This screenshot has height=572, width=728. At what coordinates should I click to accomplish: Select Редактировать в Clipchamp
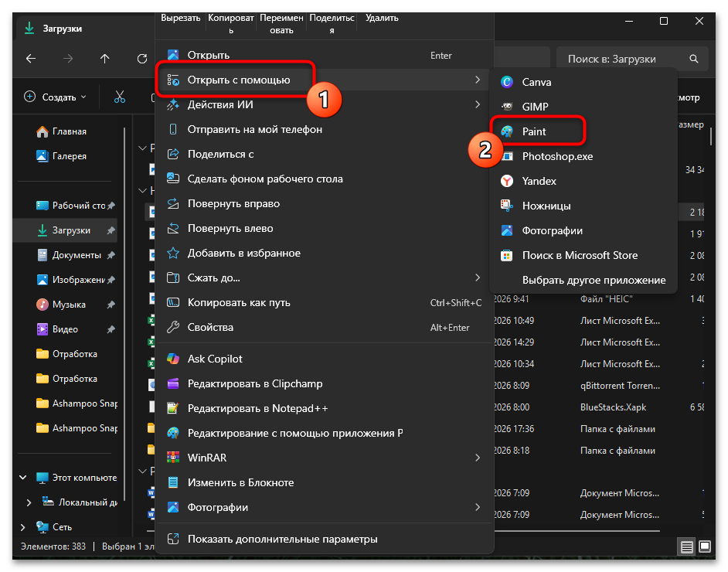[x=255, y=383]
